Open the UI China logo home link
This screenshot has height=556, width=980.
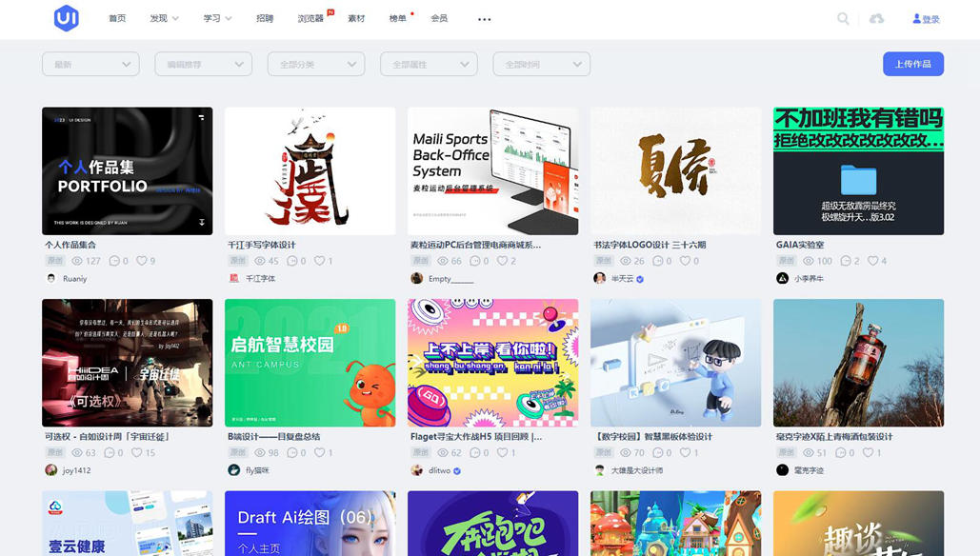(x=67, y=17)
